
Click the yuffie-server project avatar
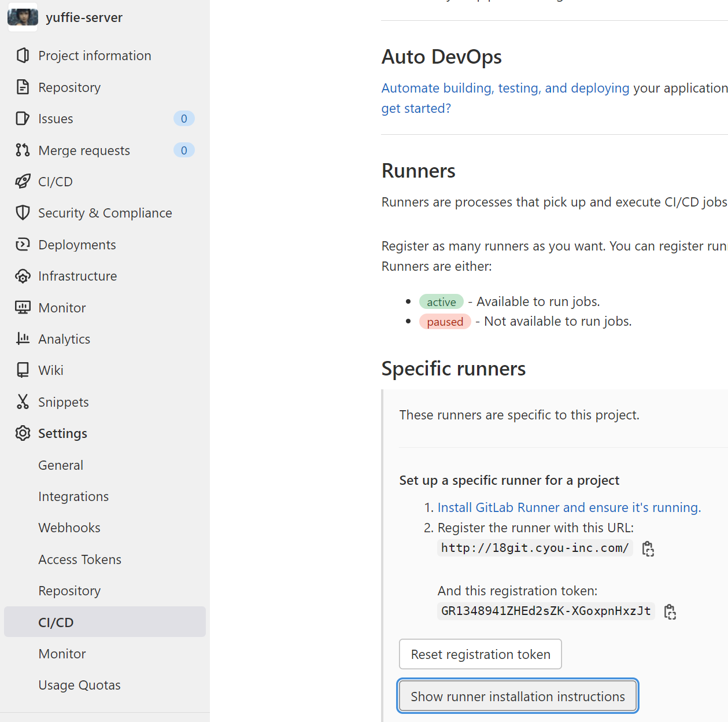(23, 17)
